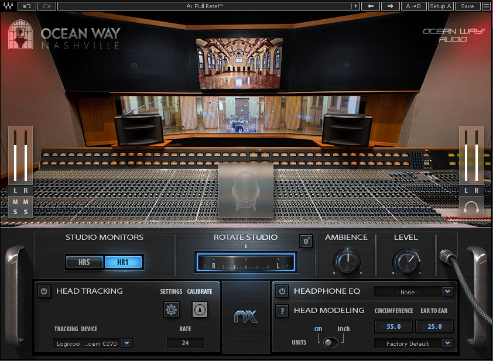Click the input level meter bars

[20, 156]
